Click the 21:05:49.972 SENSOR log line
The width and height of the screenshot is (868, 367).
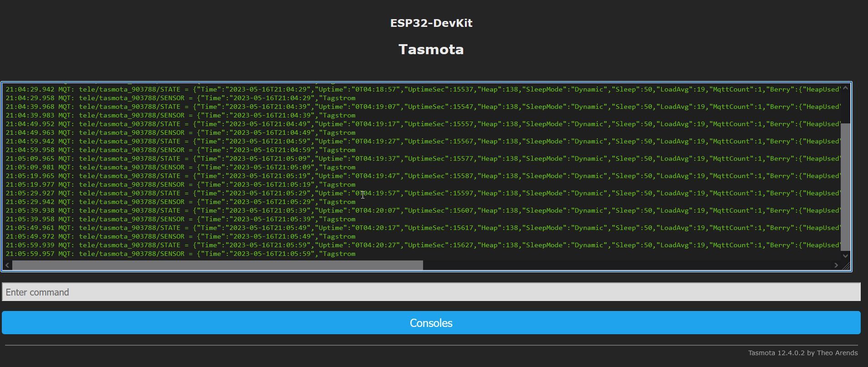pos(181,236)
